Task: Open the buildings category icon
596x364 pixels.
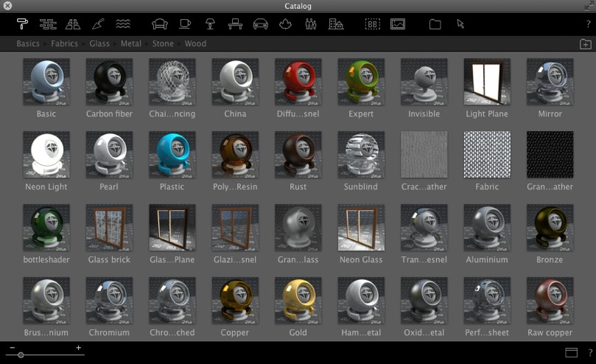Action: tap(336, 24)
